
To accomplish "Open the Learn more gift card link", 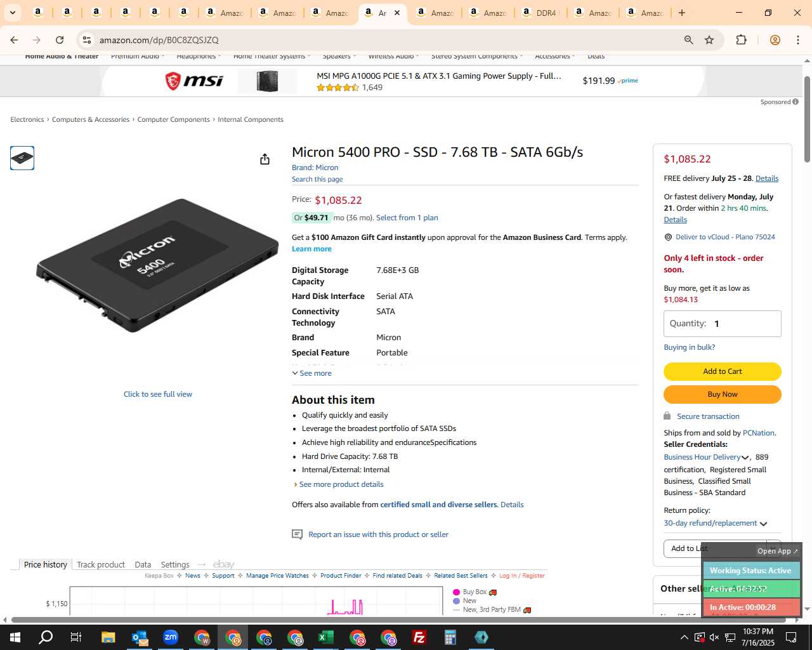I will click(311, 249).
